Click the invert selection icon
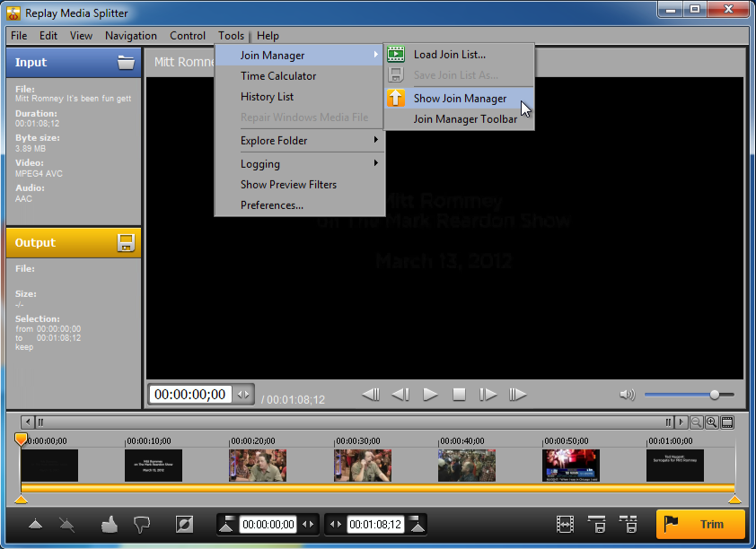Image resolution: width=756 pixels, height=549 pixels. pos(184,524)
